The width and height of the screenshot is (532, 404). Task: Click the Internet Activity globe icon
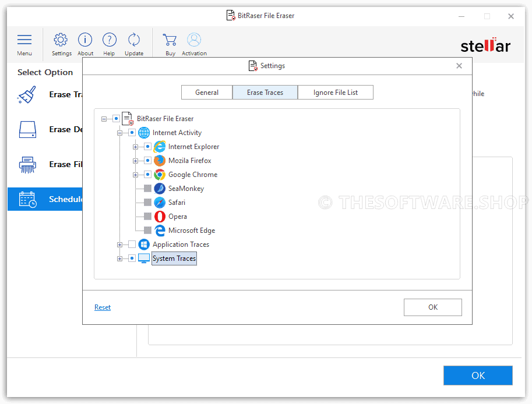144,133
